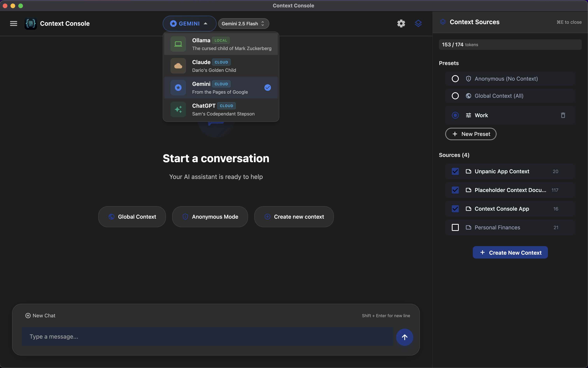
Task: Collapse the Gemini provider dropdown
Action: click(x=189, y=23)
